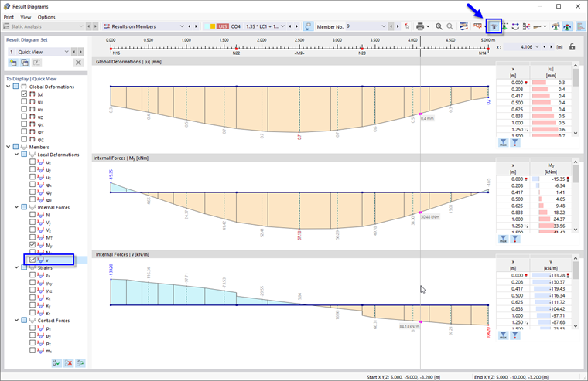
Task: Enable the N internal force checkbox
Action: click(32, 215)
